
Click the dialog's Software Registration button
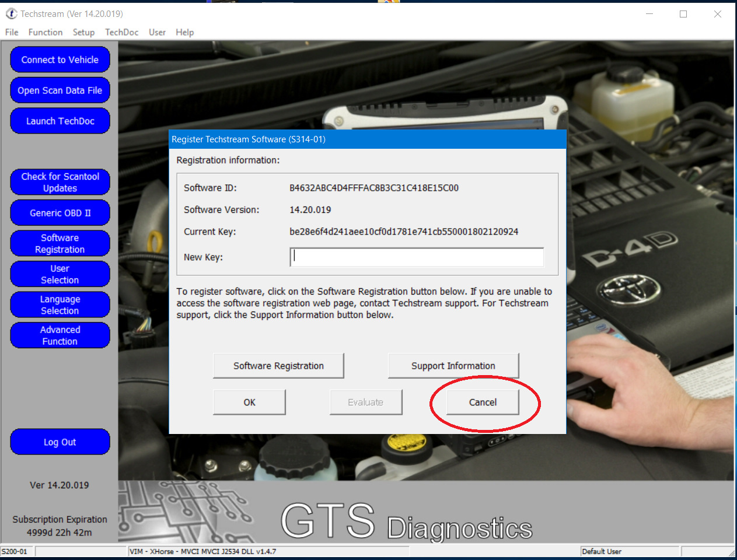click(x=278, y=366)
